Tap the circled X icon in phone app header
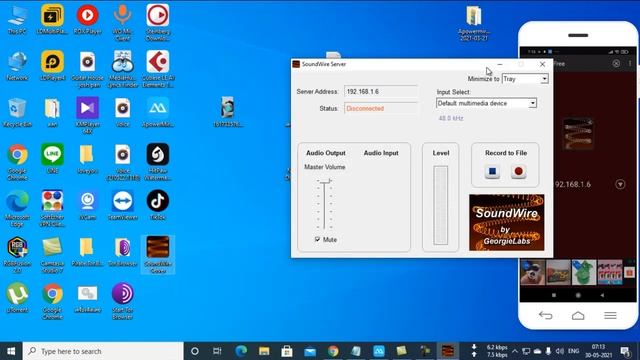The height and width of the screenshot is (360, 640). 616,64
